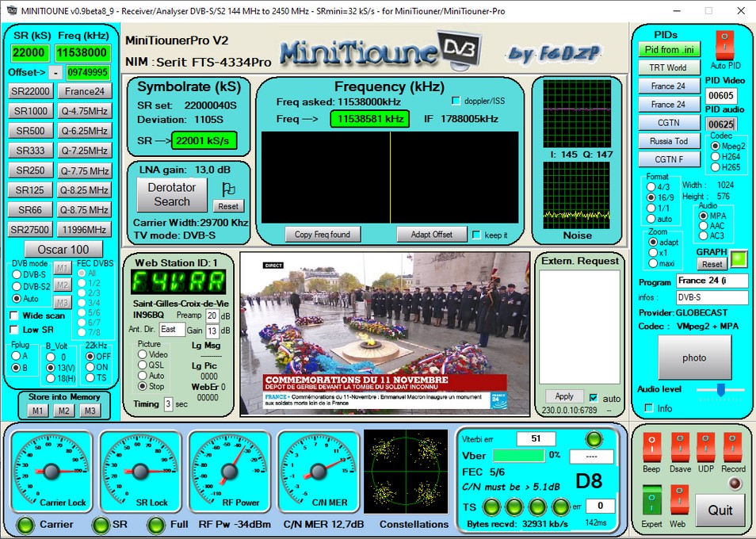The height and width of the screenshot is (539, 756).
Task: Click the Freq (kHz) input field
Action: 82,52
